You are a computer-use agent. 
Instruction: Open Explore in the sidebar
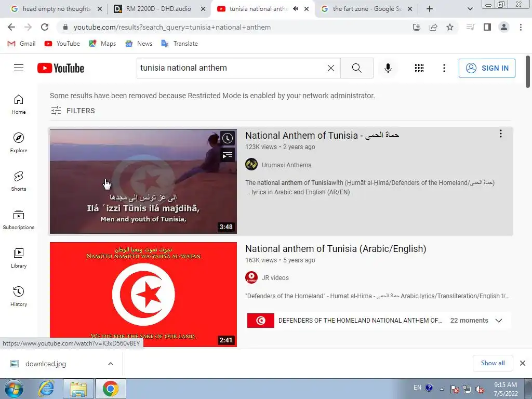click(x=19, y=142)
